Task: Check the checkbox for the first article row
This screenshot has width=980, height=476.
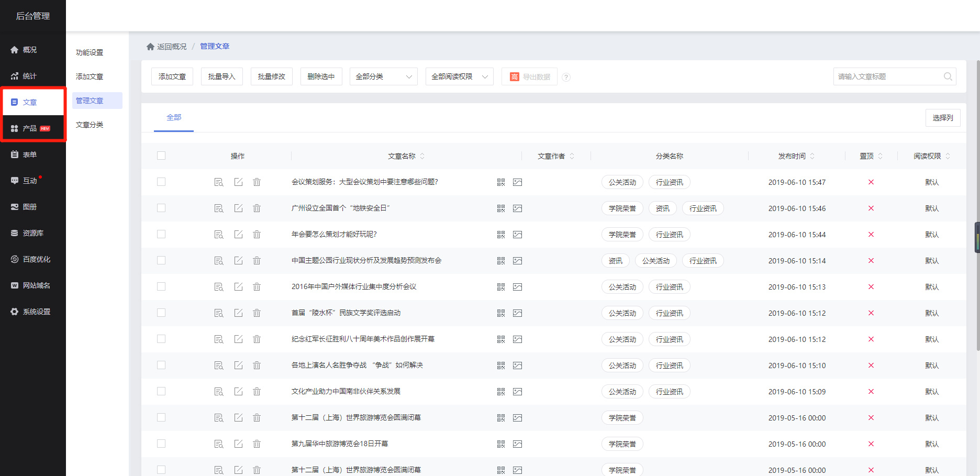Action: (x=161, y=182)
